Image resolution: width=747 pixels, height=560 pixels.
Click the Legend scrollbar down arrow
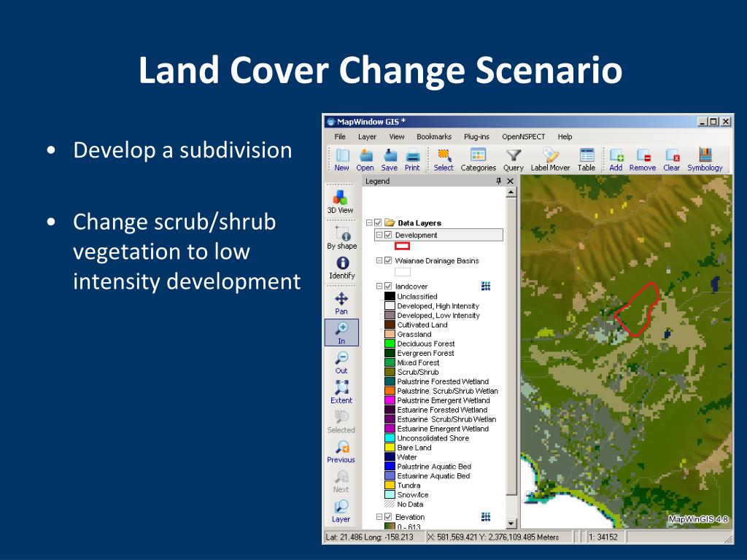click(x=511, y=524)
